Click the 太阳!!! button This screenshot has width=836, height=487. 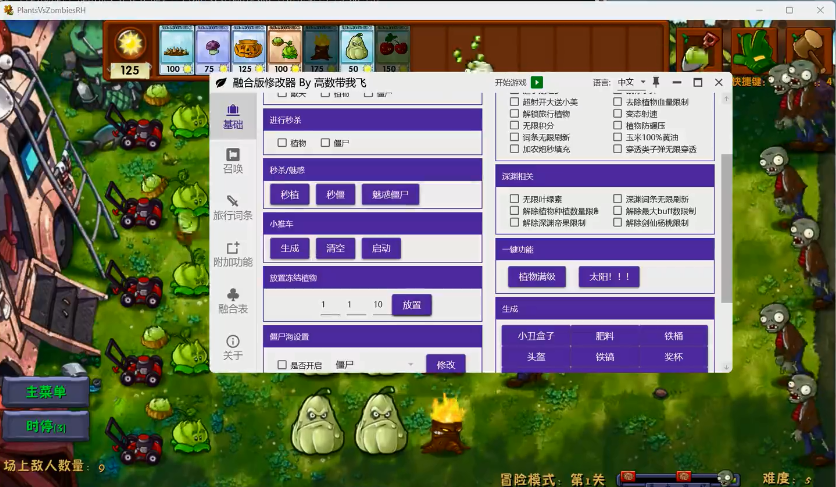(x=609, y=276)
